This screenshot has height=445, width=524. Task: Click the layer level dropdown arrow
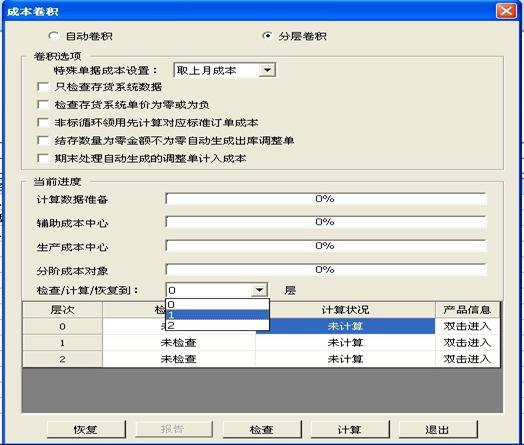click(x=259, y=290)
